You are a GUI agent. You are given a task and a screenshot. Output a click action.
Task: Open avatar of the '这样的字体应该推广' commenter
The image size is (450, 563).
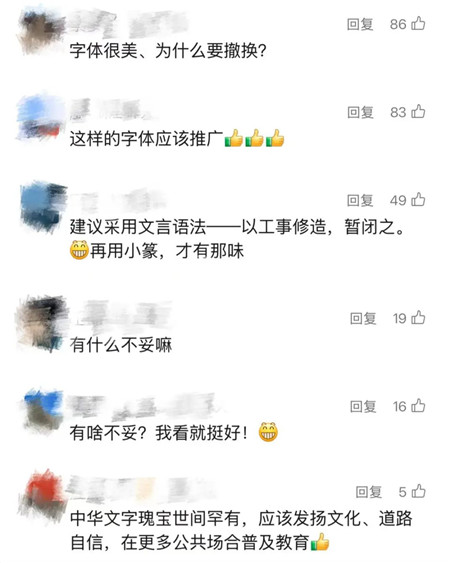pos(40,117)
